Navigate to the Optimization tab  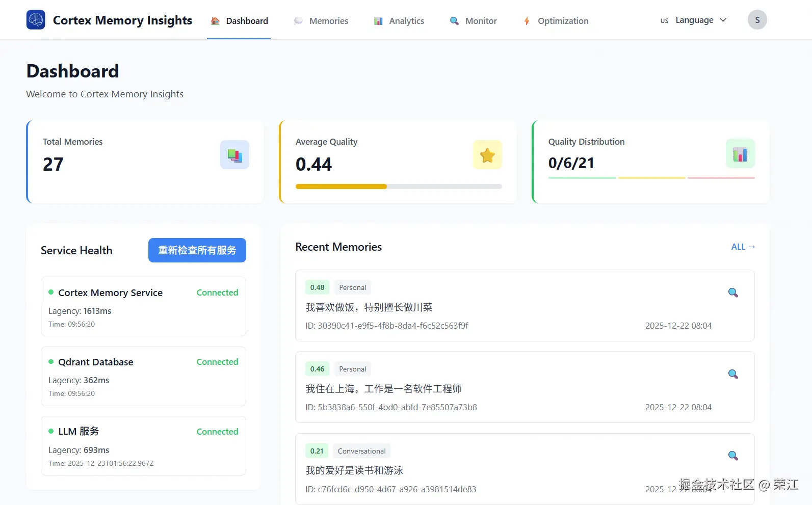coord(556,21)
